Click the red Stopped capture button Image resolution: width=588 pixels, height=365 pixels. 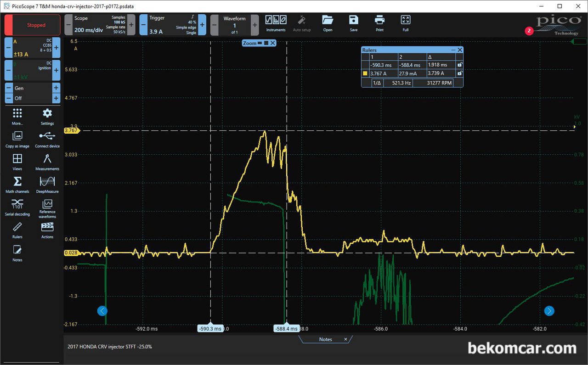tap(33, 25)
